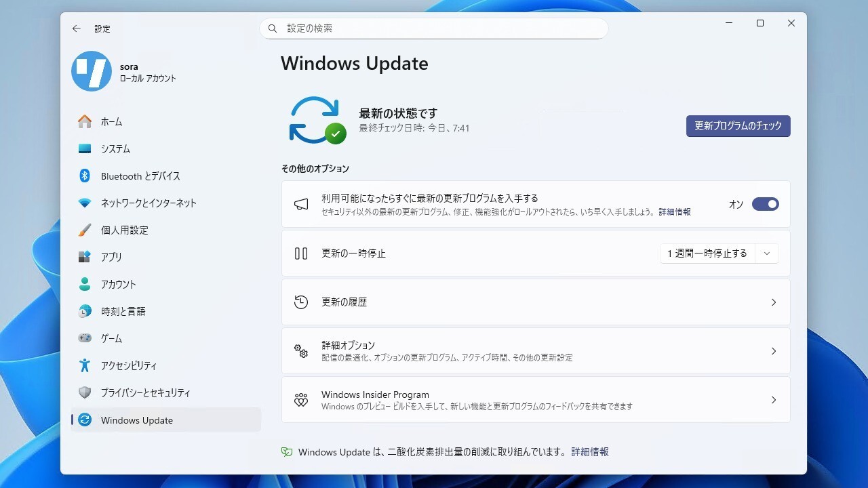Image resolution: width=868 pixels, height=488 pixels.
Task: Click the 更新の一時停止 label
Action: (x=353, y=253)
